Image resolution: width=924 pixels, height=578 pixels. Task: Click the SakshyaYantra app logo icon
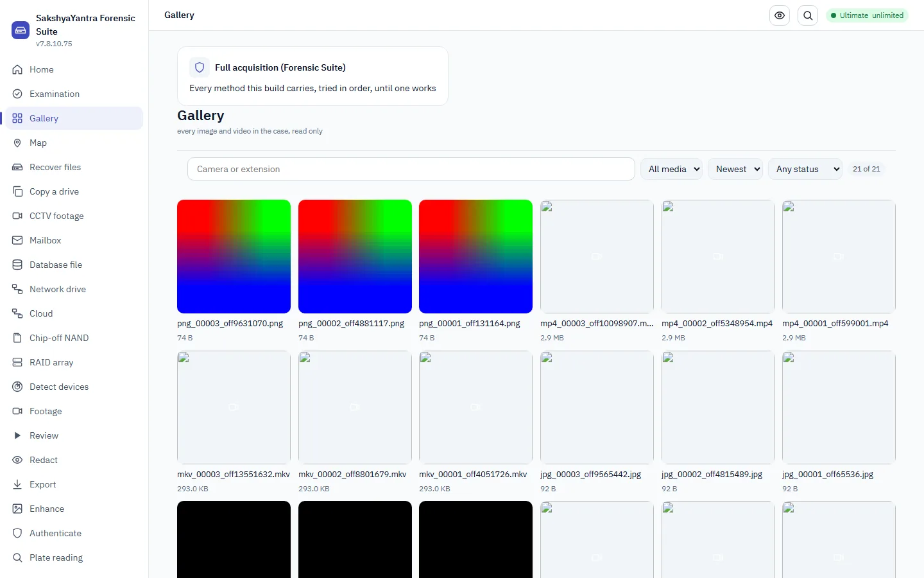tap(21, 30)
